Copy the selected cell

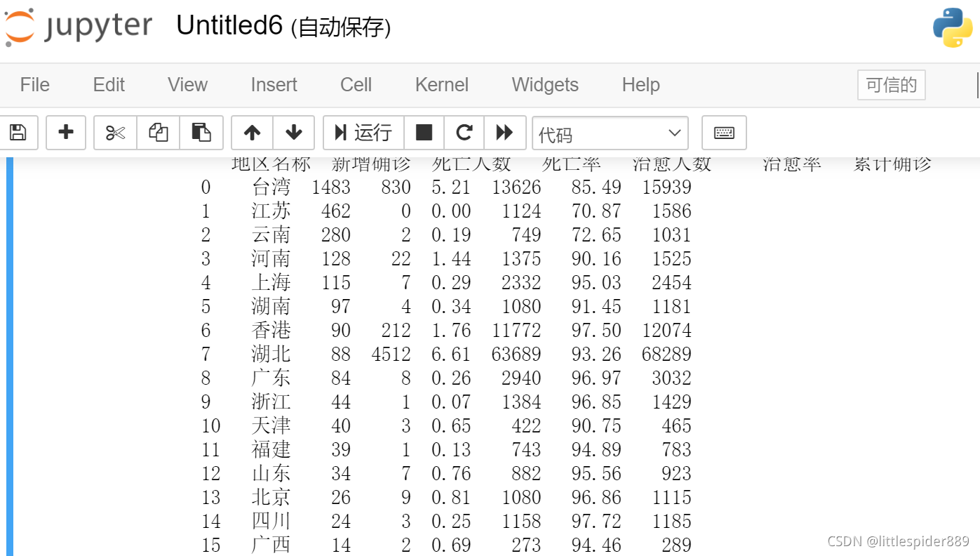pyautogui.click(x=158, y=133)
